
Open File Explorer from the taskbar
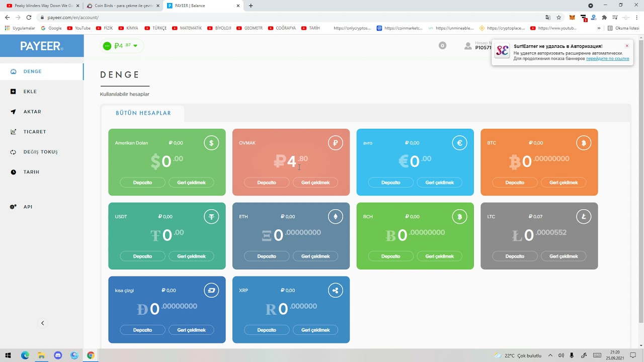(x=41, y=355)
